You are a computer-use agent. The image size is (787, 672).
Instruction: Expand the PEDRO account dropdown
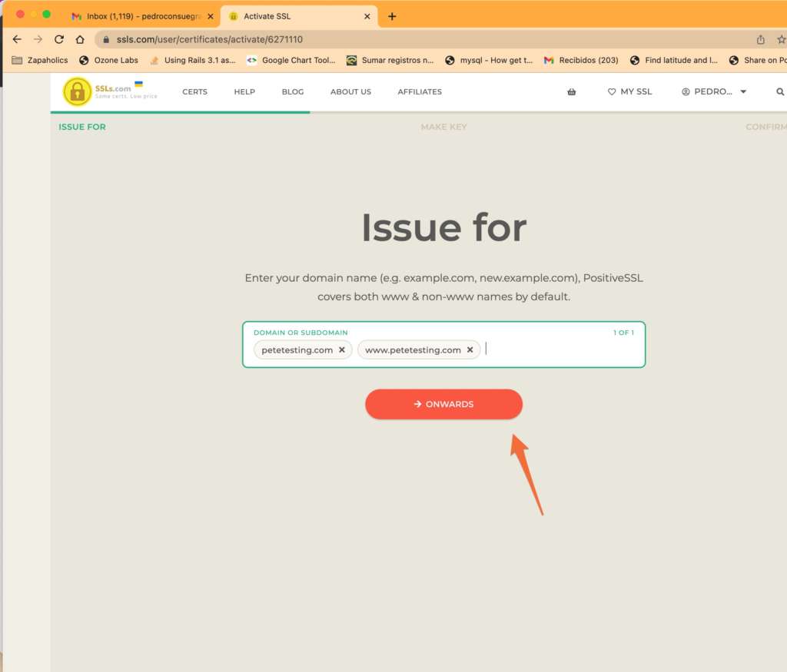714,91
